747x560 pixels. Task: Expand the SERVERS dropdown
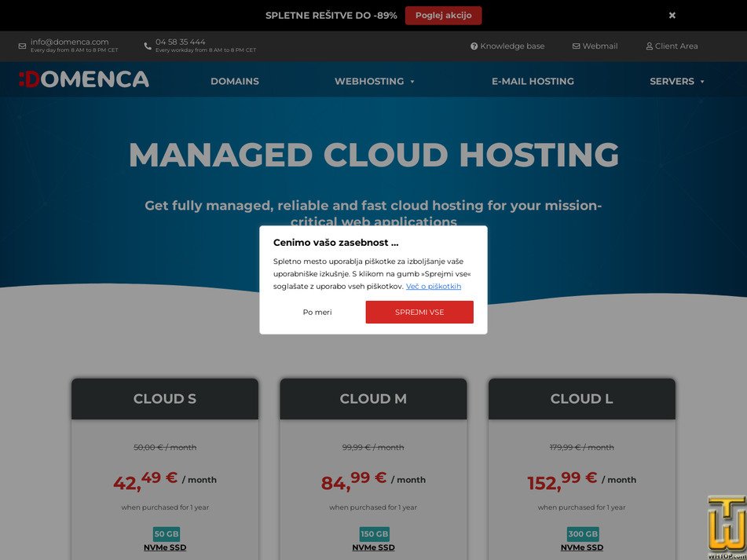pos(672,81)
